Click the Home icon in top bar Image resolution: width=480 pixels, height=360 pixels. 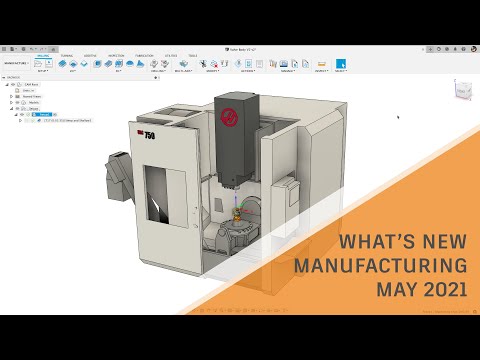click(53, 49)
